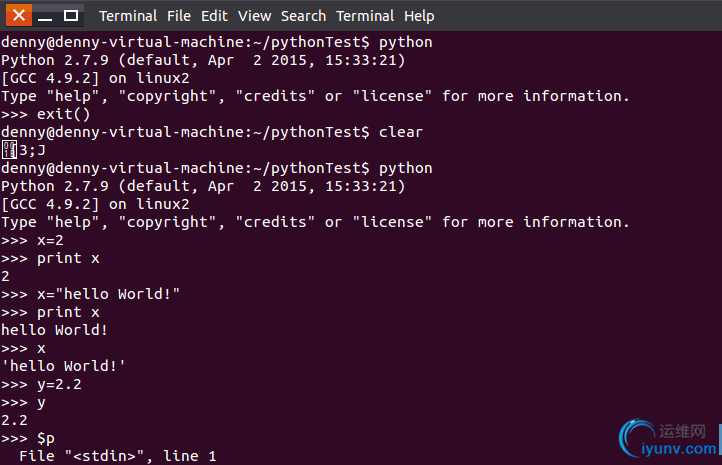Image resolution: width=722 pixels, height=465 pixels.
Task: Open the File menu
Action: click(179, 16)
